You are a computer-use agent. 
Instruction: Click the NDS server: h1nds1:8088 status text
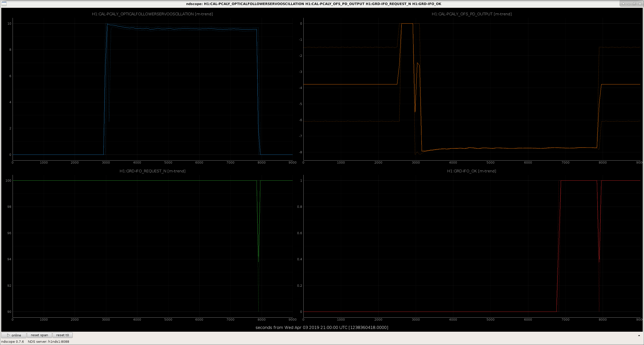[x=49, y=342]
